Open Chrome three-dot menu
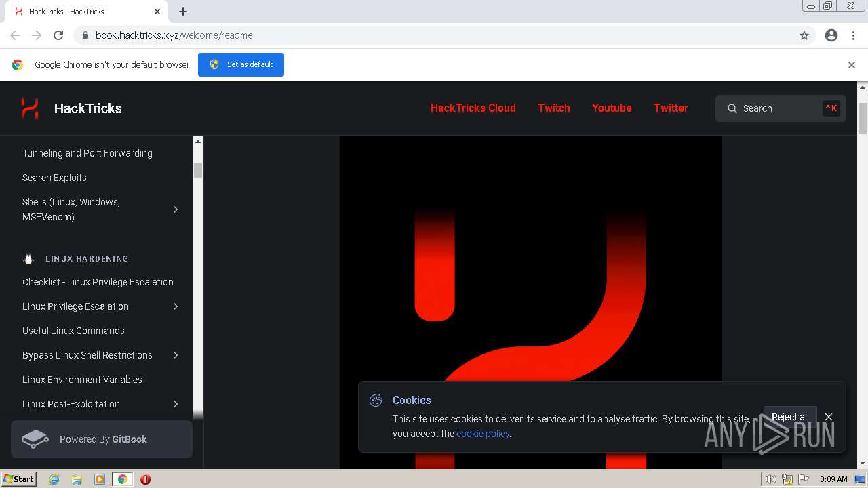The height and width of the screenshot is (488, 868). click(x=853, y=35)
